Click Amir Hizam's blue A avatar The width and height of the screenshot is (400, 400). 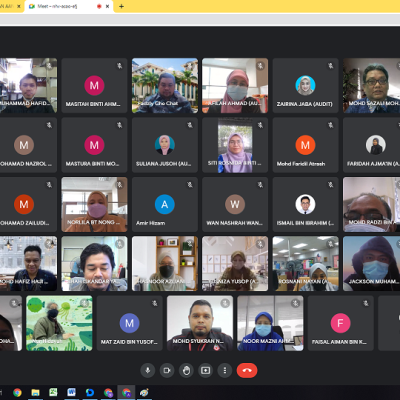pos(165,204)
